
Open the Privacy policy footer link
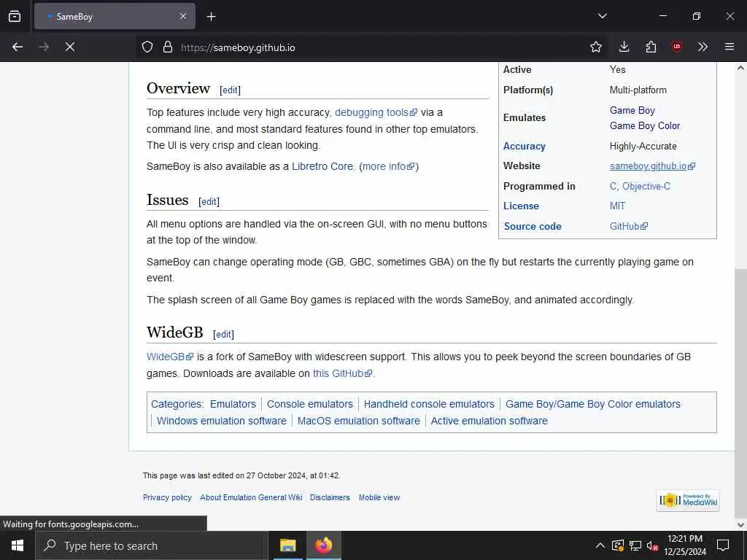(167, 497)
